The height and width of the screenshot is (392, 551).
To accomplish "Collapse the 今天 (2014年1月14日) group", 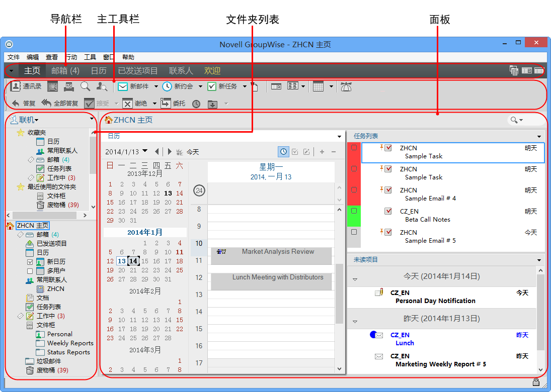I will [355, 280].
